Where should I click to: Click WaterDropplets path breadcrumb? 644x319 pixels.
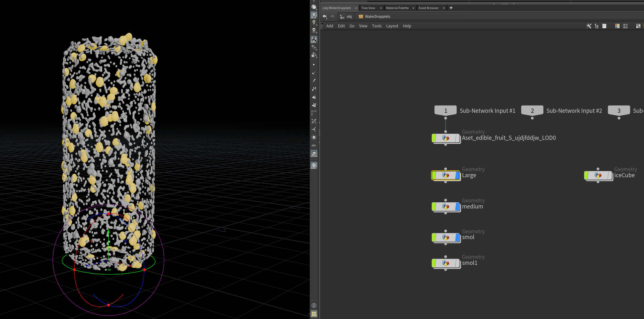pos(374,16)
